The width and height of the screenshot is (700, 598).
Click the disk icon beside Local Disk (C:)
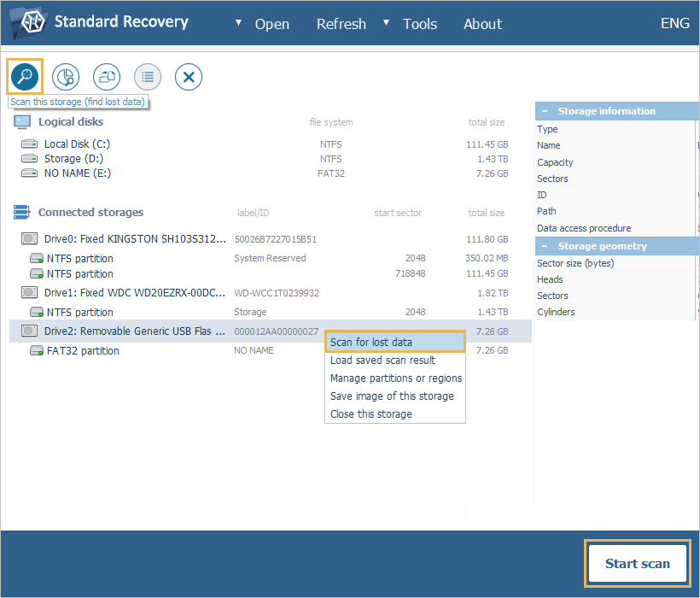point(28,144)
